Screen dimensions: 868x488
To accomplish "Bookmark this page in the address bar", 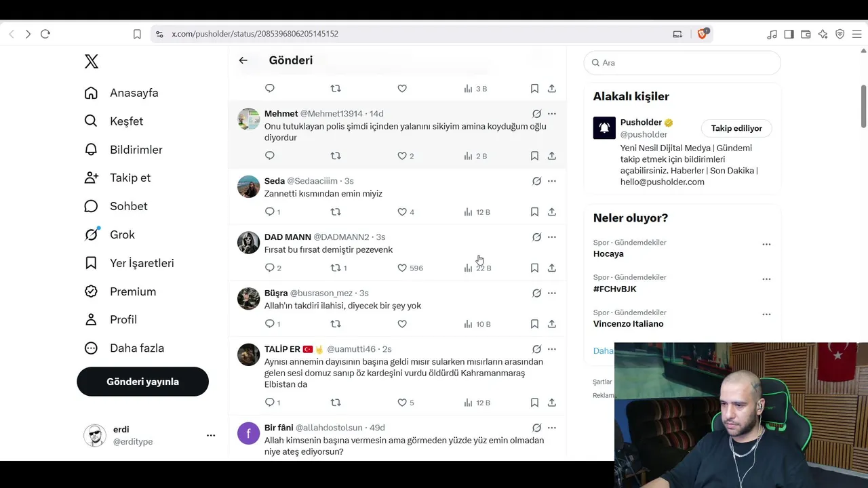I will [x=137, y=34].
